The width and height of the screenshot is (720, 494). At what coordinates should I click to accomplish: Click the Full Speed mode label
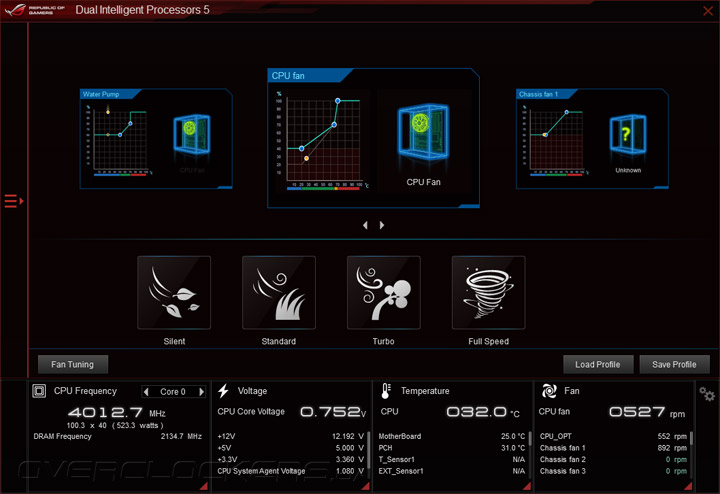pos(489,342)
